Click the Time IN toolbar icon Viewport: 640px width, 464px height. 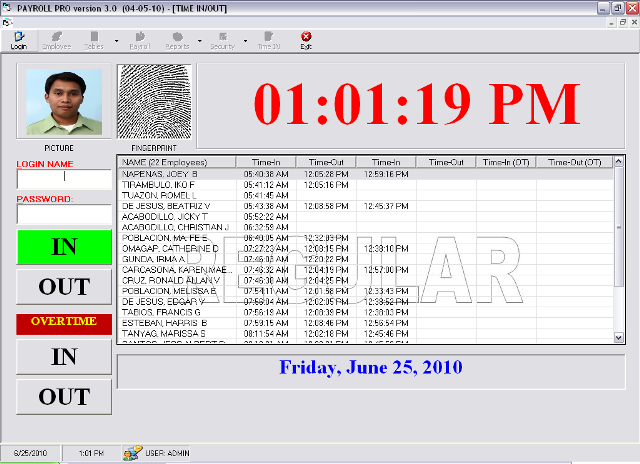[x=269, y=41]
